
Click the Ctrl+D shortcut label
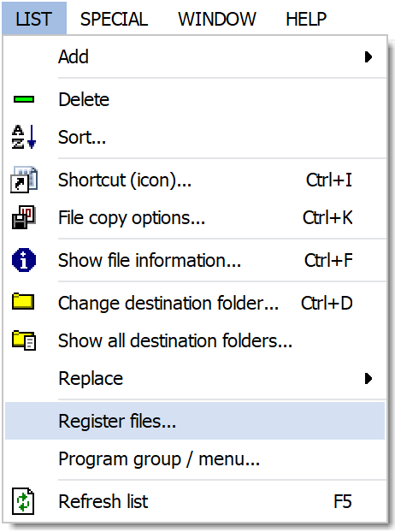pyautogui.click(x=327, y=303)
